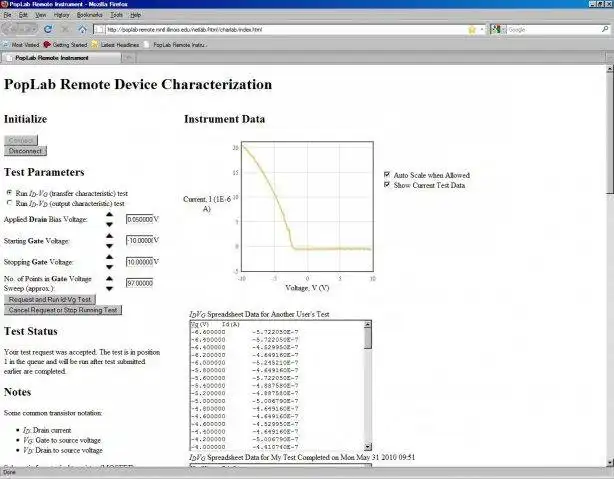Toggle Show Current Test Data checkbox
This screenshot has height=479, width=614.
tap(387, 184)
